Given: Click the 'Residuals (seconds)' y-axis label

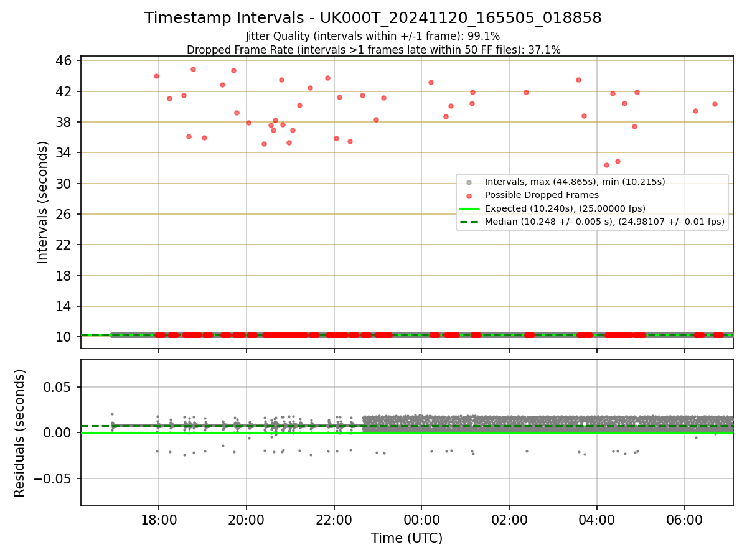Looking at the screenshot, I should pyautogui.click(x=20, y=433).
